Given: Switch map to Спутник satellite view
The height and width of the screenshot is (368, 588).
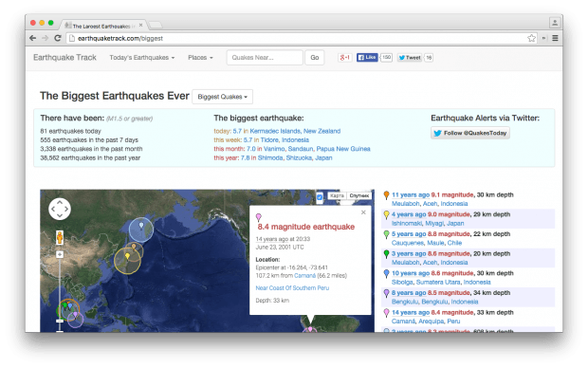Looking at the screenshot, I should [359, 195].
